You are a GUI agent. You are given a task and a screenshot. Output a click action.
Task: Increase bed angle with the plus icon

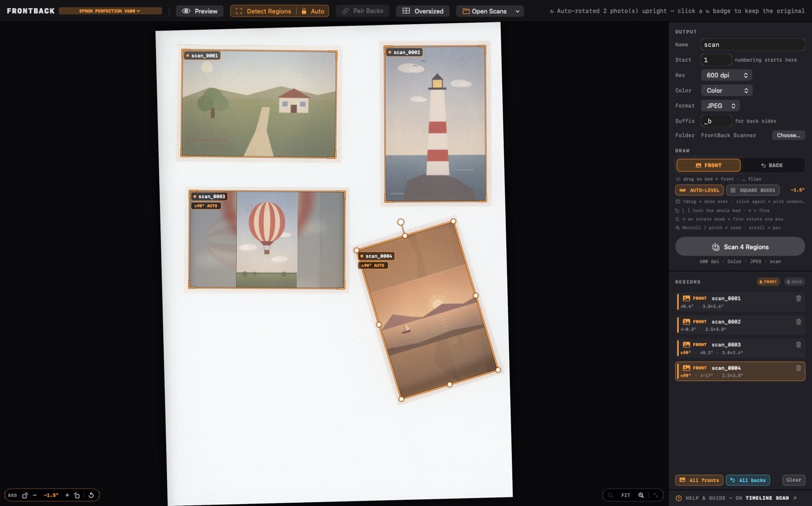point(67,495)
